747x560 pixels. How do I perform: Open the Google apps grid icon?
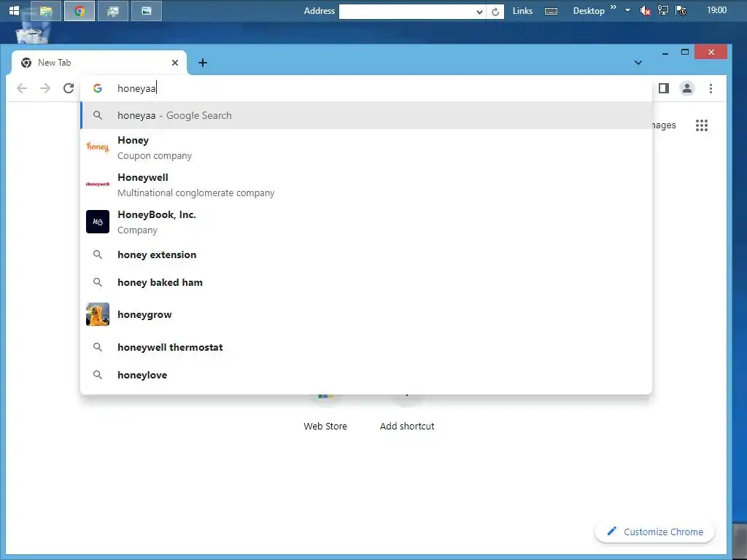point(701,125)
